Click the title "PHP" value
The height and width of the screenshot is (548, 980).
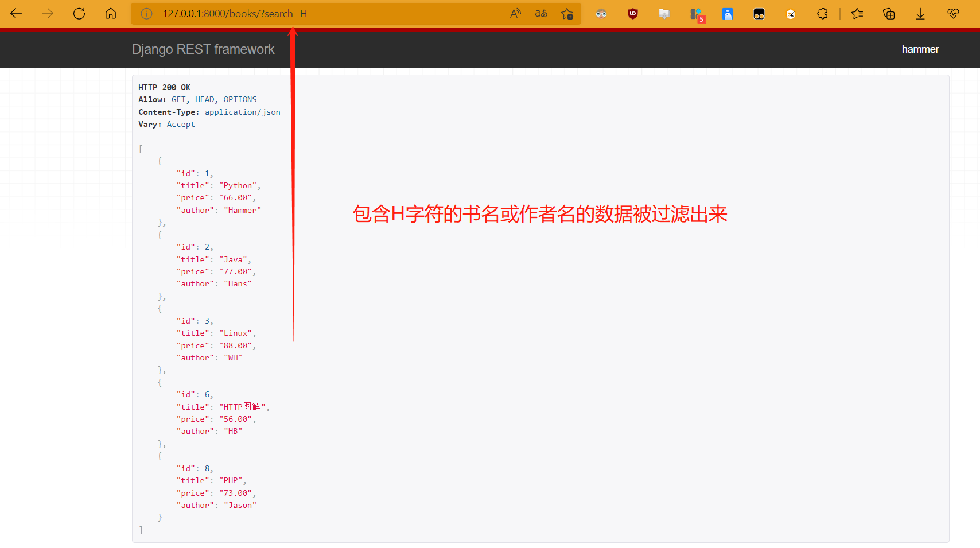pos(231,480)
